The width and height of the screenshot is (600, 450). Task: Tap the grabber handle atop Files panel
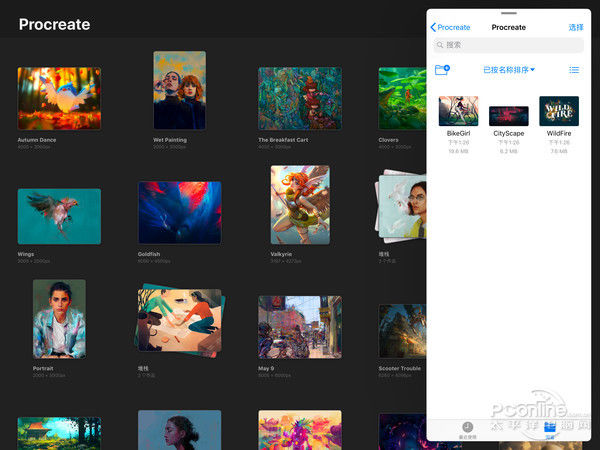click(509, 13)
